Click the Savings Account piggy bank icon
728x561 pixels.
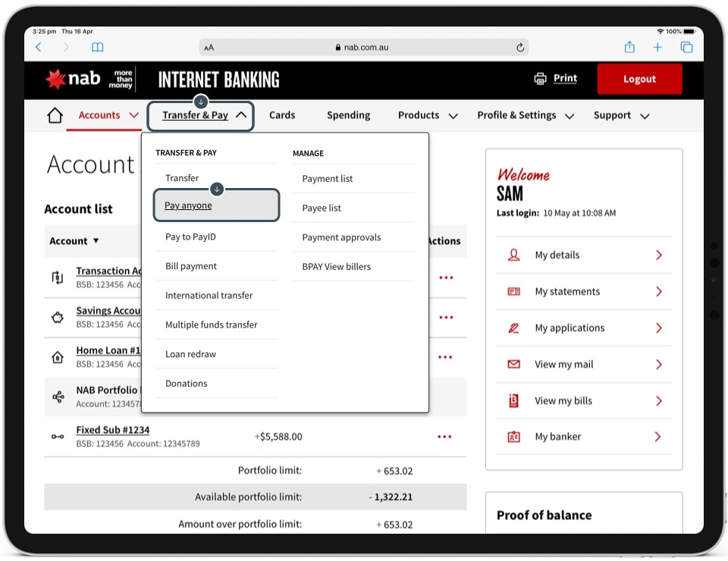[x=58, y=318]
